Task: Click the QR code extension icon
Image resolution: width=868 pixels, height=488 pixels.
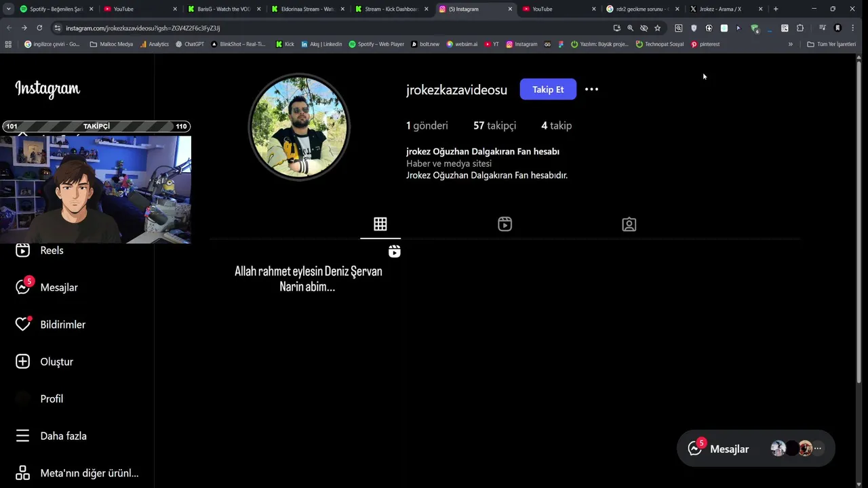Action: point(785,28)
